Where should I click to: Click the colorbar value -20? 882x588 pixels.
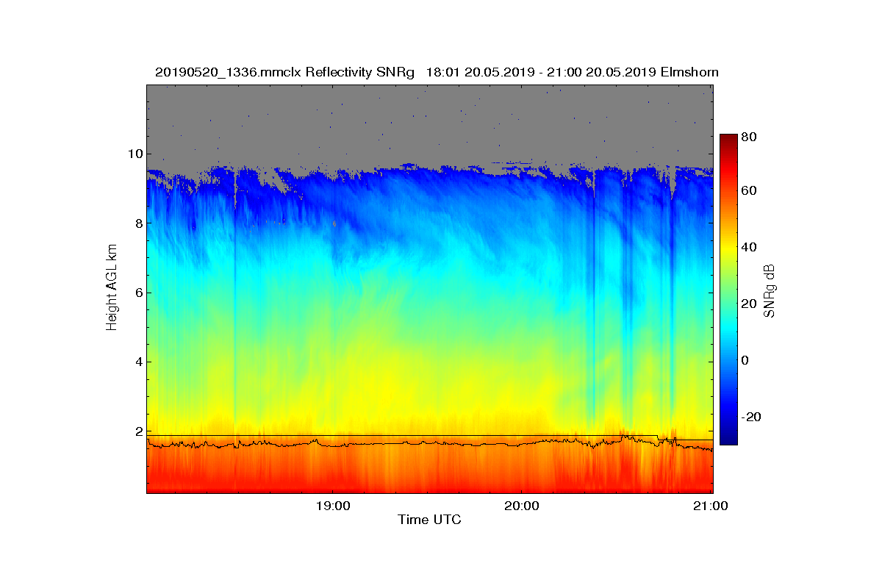[752, 417]
